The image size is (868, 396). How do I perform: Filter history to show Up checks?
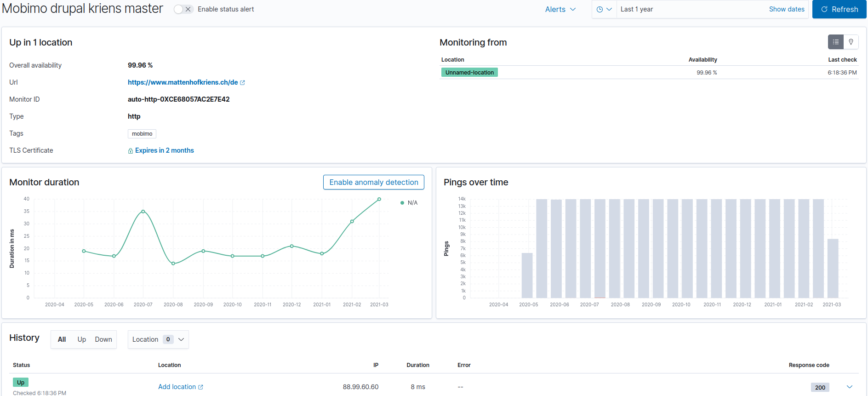[81, 339]
